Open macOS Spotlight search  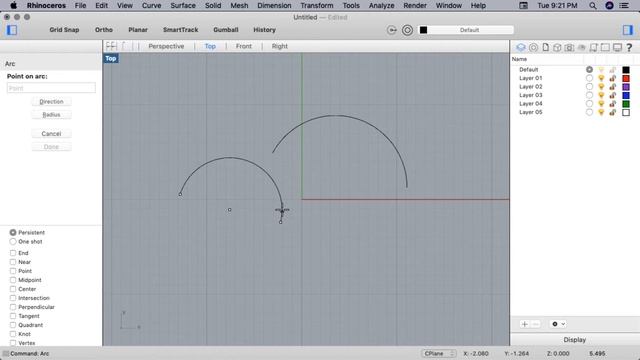click(x=593, y=6)
